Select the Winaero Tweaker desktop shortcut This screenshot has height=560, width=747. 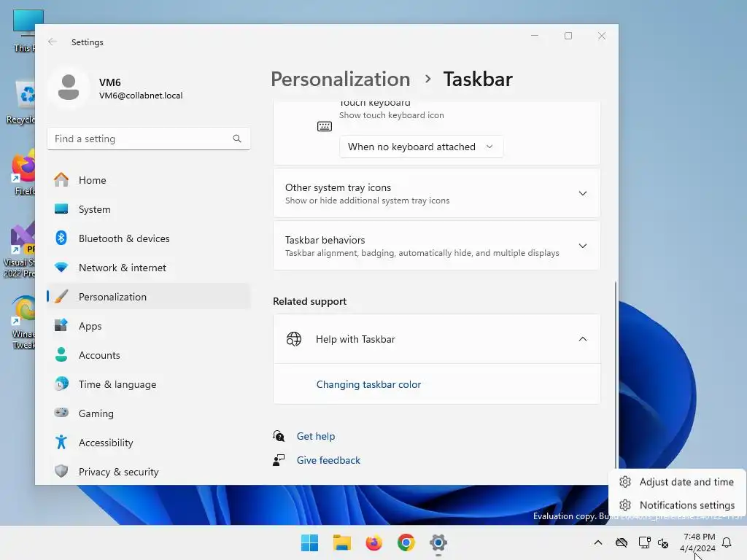[23, 322]
